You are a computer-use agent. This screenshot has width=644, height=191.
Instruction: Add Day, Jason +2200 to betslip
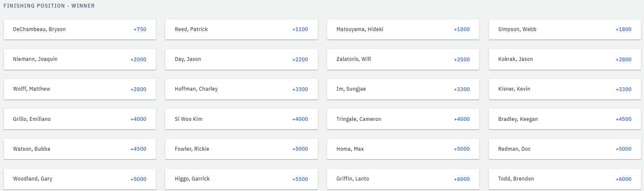(x=241, y=59)
